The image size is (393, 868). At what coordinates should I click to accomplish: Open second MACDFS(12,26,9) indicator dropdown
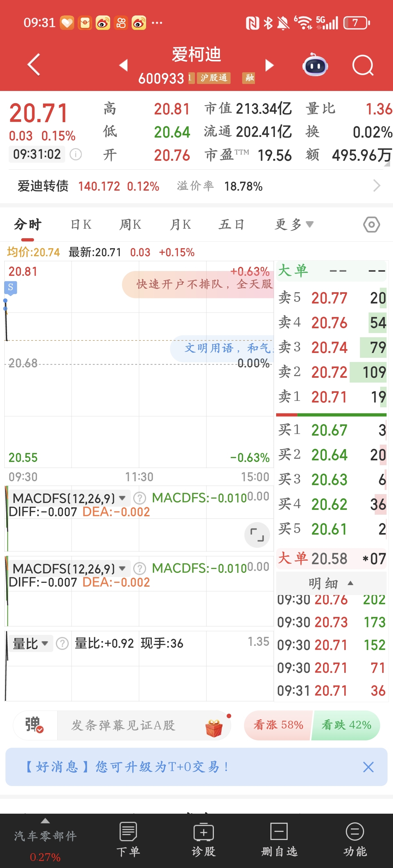(69, 568)
